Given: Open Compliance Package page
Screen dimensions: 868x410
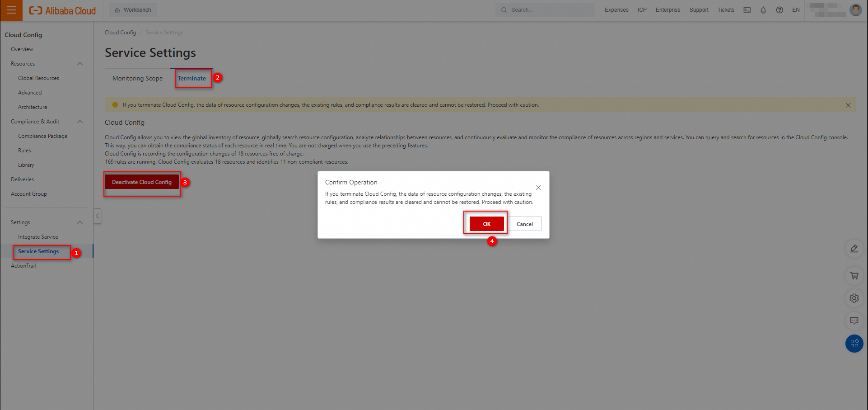Looking at the screenshot, I should click(x=42, y=136).
